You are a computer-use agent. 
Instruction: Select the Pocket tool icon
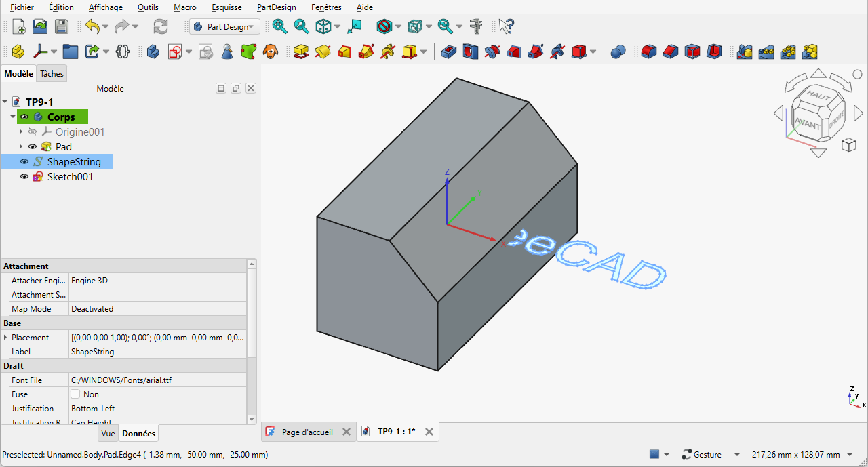449,52
